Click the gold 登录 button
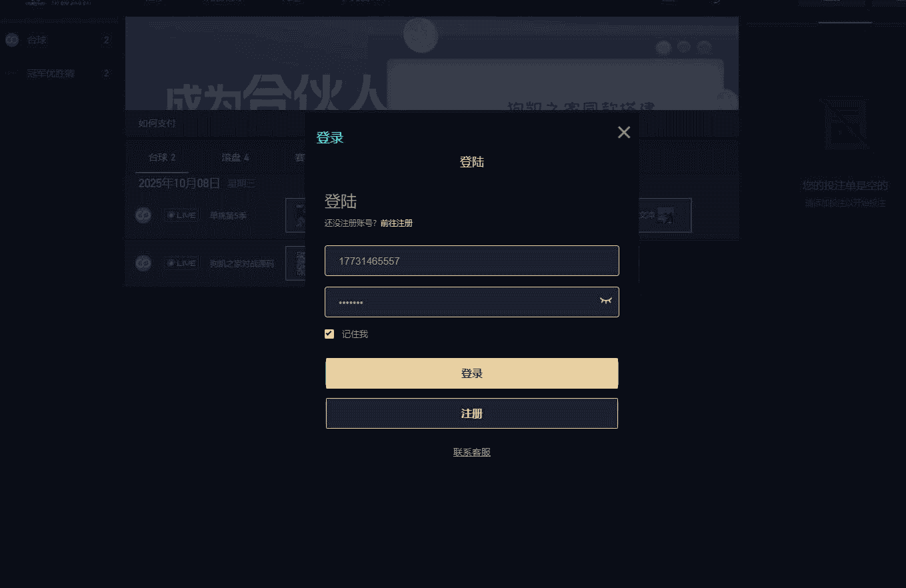Screen dimensions: 906x588 (x=472, y=373)
